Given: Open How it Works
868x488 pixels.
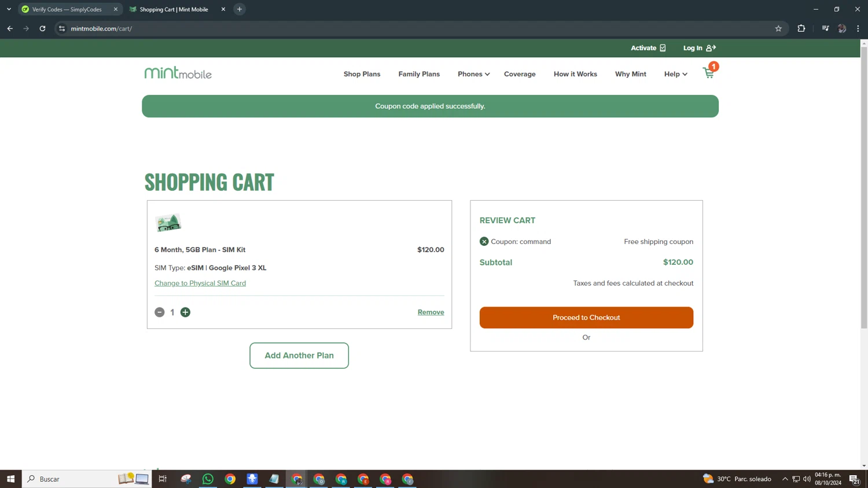Looking at the screenshot, I should (x=575, y=74).
